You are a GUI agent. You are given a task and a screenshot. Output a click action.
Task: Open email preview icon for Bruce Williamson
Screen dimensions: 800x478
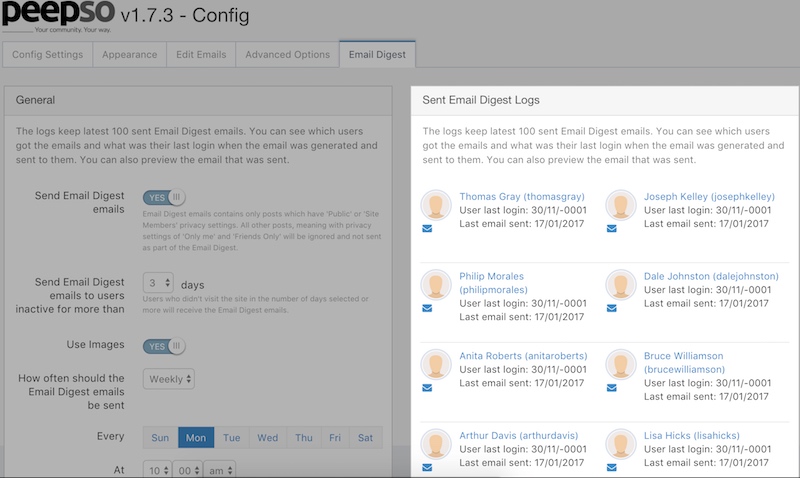pyautogui.click(x=612, y=388)
